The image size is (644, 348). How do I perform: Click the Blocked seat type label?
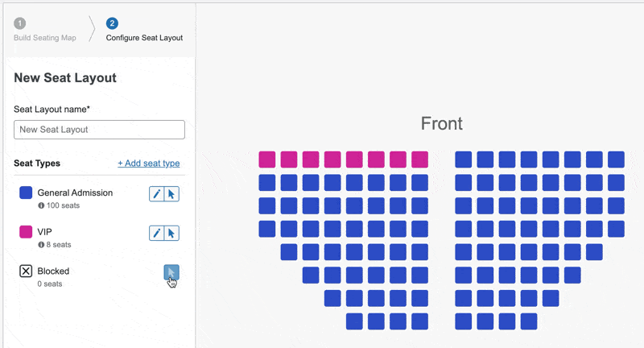53,271
